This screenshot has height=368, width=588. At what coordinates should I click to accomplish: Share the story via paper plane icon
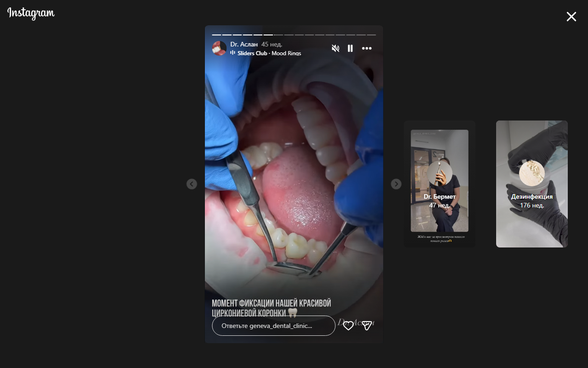367,326
